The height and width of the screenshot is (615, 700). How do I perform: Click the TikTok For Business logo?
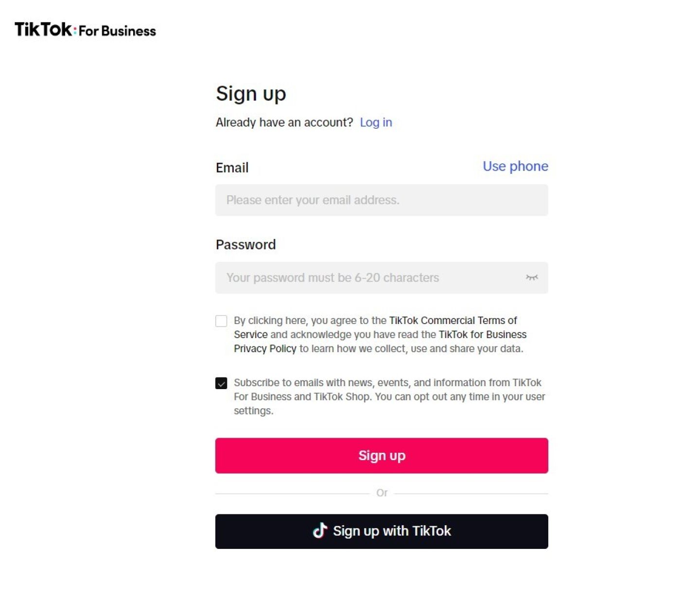click(x=85, y=30)
